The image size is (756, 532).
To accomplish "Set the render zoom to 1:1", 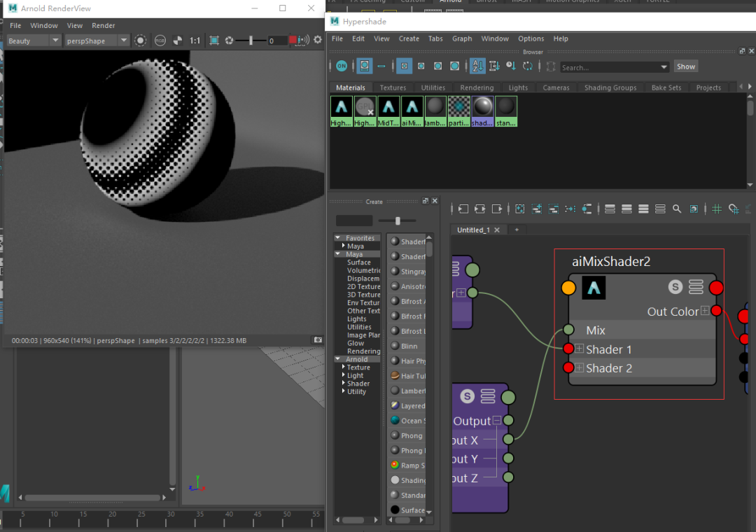I will pos(195,41).
